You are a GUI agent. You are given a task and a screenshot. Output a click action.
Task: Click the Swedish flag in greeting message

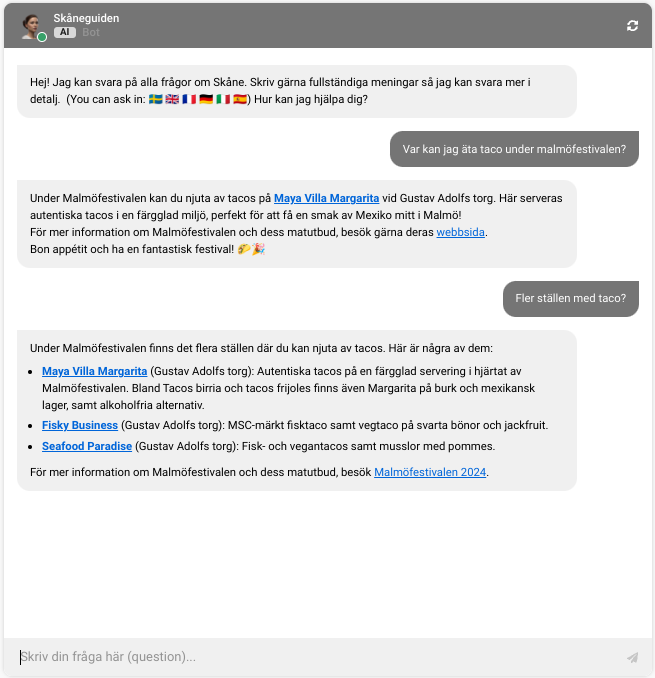[156, 99]
